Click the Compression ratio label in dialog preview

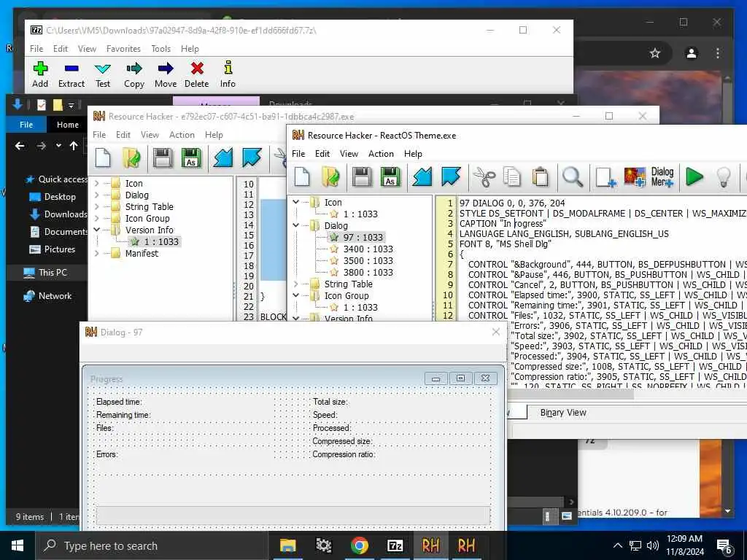point(344,454)
